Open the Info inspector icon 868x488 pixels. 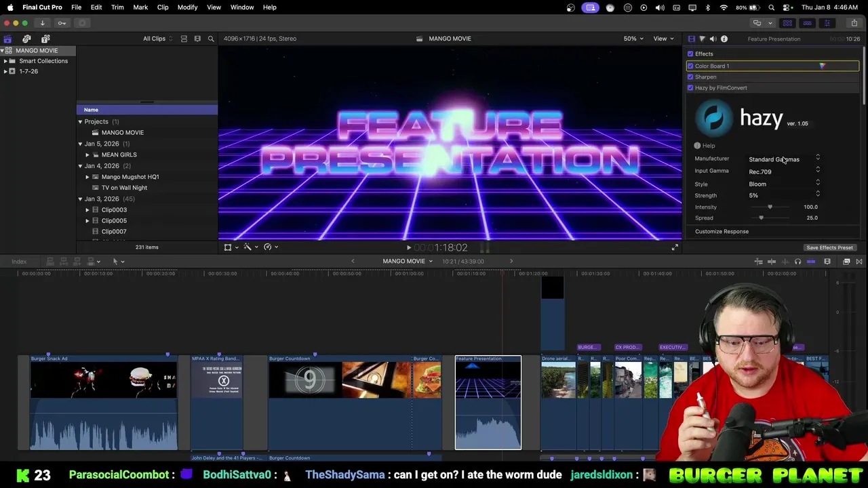tap(724, 39)
